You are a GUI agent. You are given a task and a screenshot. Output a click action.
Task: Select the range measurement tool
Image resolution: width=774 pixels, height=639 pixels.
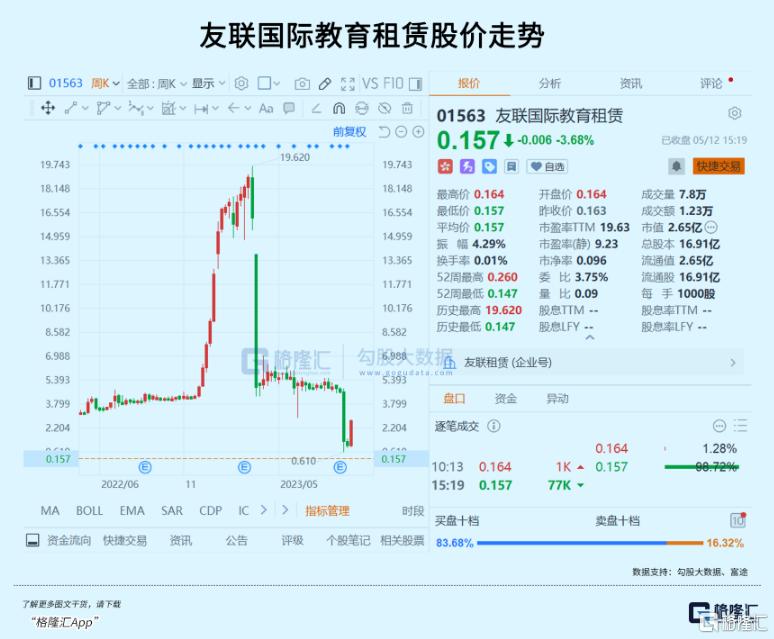pos(201,108)
